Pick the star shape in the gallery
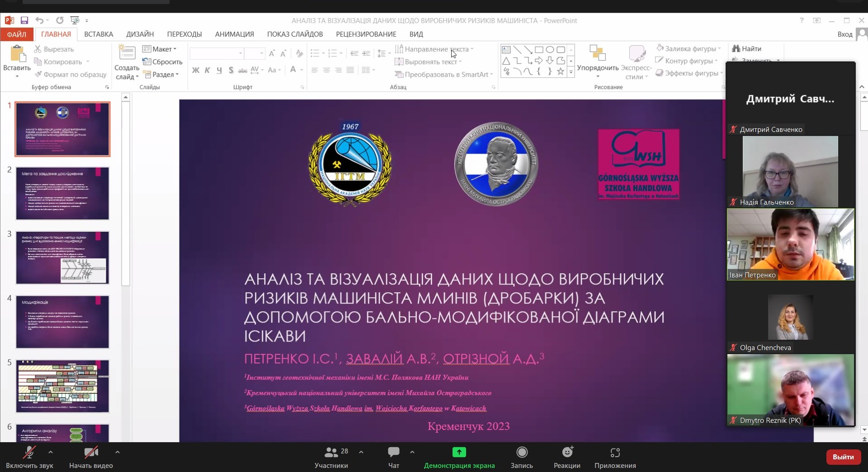Viewport: 868px width, 472px height. coord(561,71)
